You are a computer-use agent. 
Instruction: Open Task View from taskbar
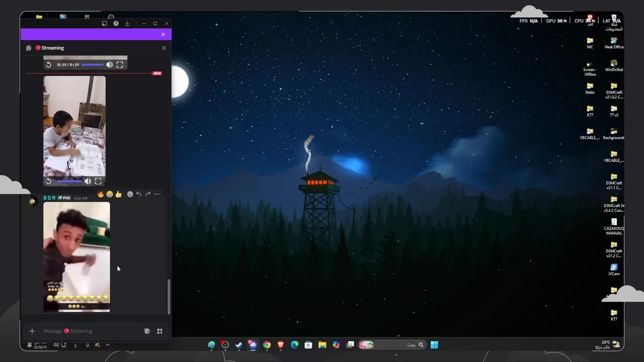tap(350, 345)
